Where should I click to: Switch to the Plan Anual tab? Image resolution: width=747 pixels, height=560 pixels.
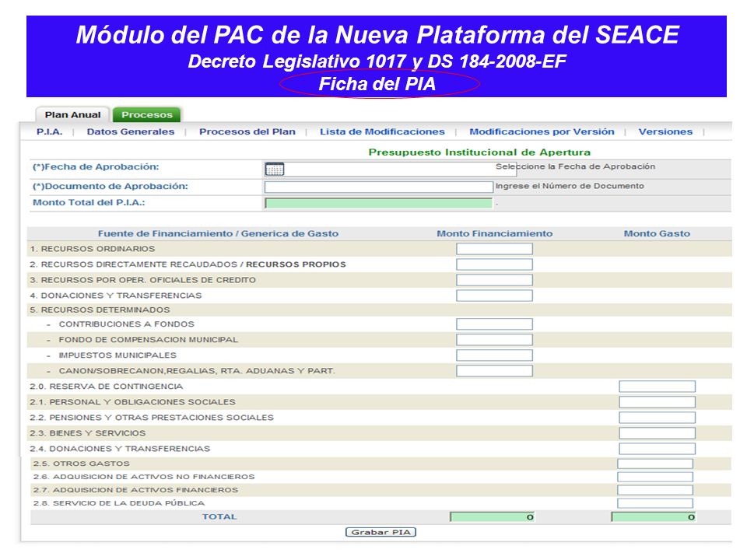pos(73,115)
